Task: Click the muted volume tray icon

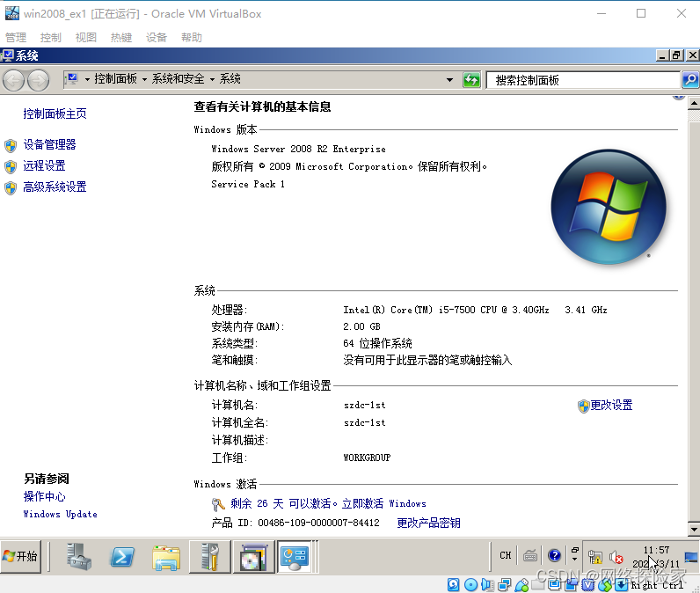Action: [616, 557]
